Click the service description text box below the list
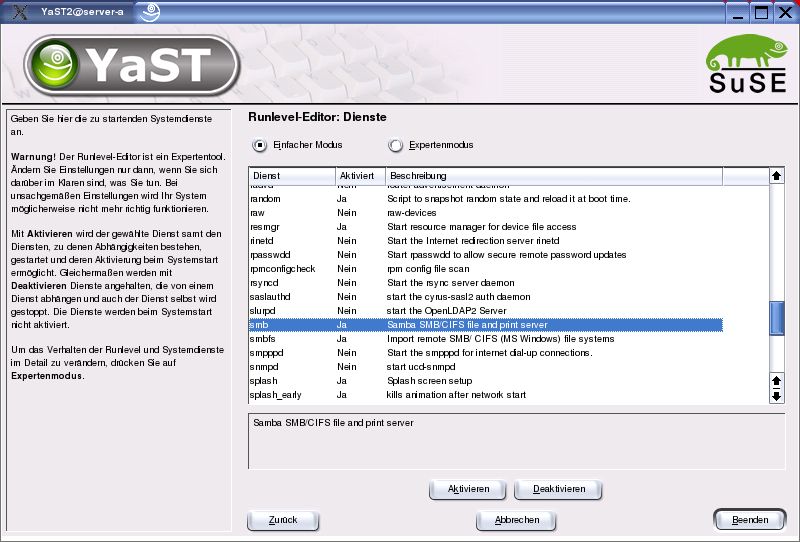800x542 pixels. point(516,441)
